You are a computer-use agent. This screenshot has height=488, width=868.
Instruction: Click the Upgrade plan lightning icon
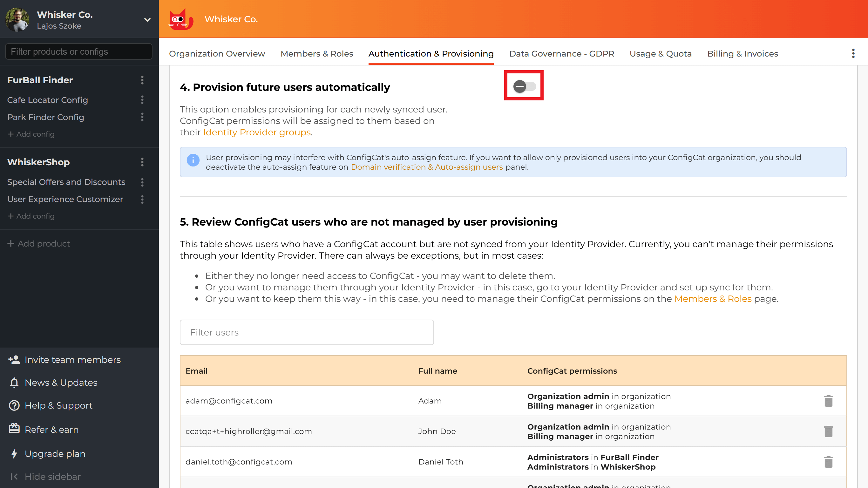tap(14, 453)
